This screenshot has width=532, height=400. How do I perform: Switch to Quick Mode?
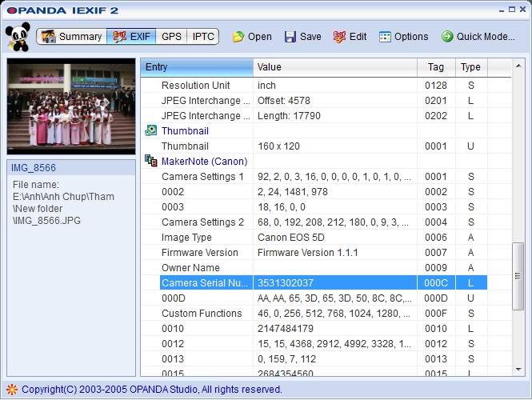click(478, 37)
